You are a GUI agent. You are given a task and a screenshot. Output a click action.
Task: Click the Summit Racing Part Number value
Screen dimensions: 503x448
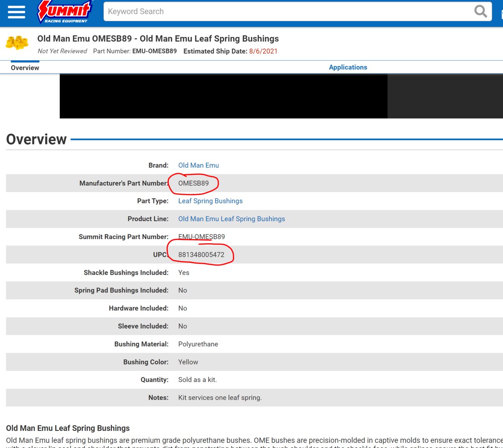(x=201, y=237)
